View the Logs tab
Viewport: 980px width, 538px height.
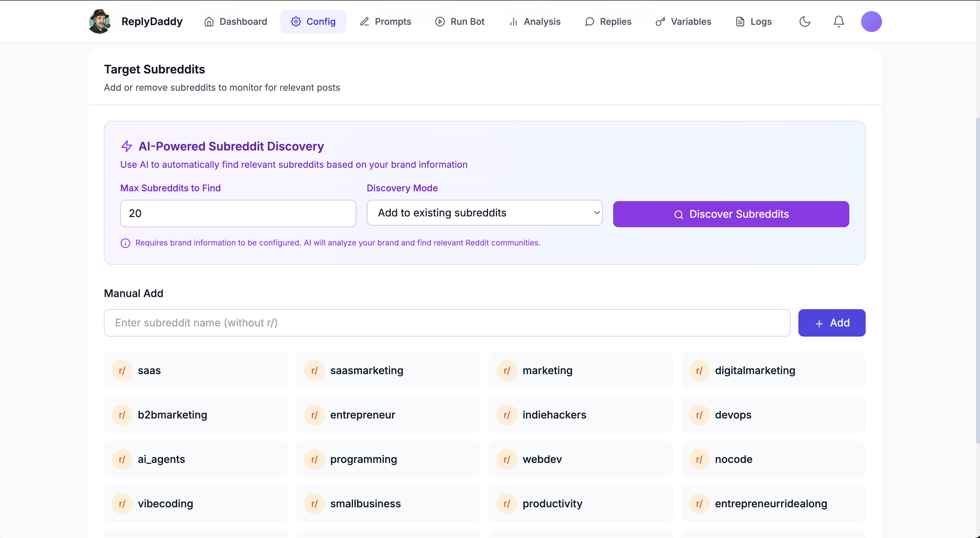(753, 22)
